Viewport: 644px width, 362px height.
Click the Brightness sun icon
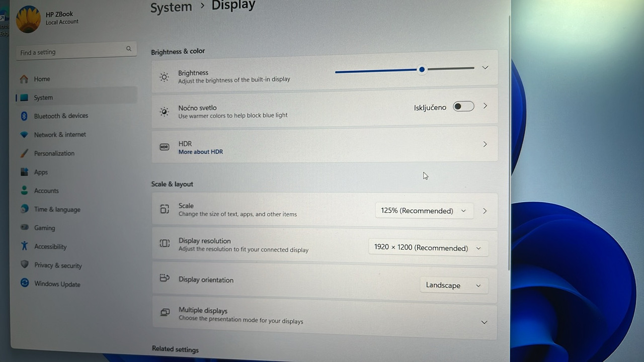tap(164, 77)
